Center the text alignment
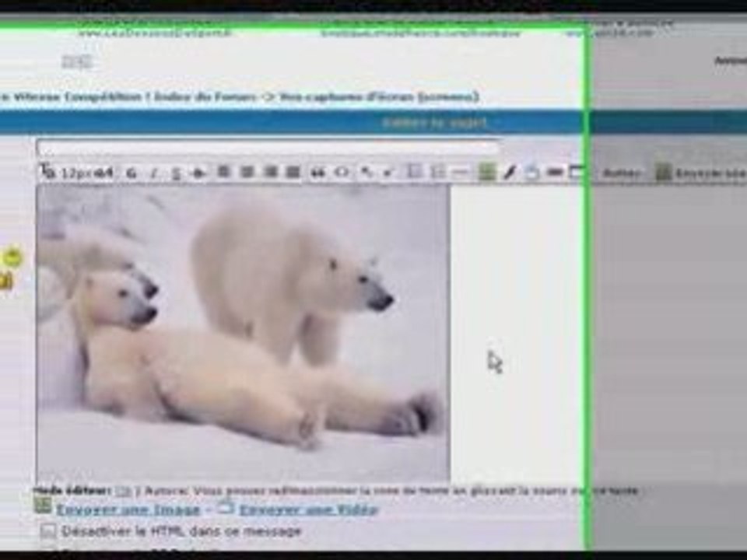The width and height of the screenshot is (747, 560). 247,171
